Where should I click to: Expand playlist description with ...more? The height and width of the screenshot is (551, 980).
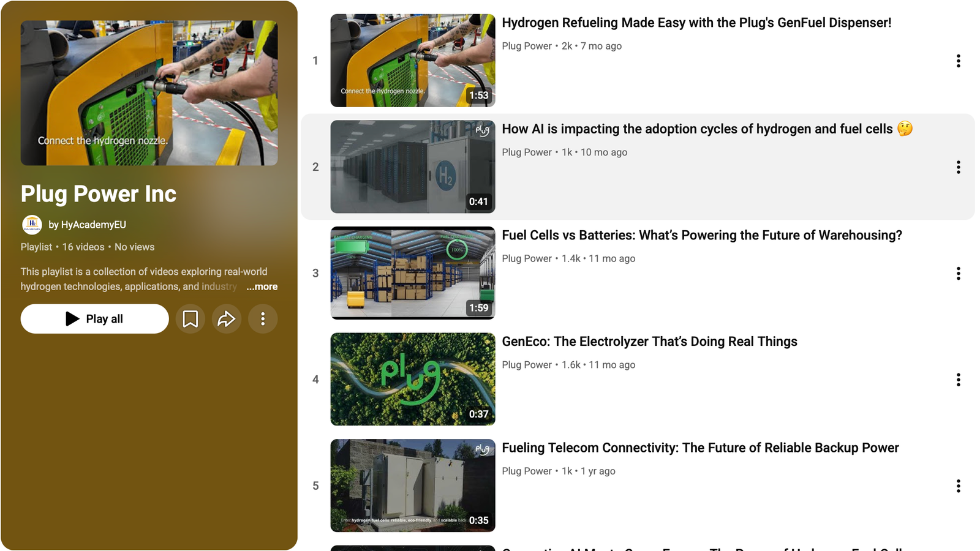tap(262, 287)
